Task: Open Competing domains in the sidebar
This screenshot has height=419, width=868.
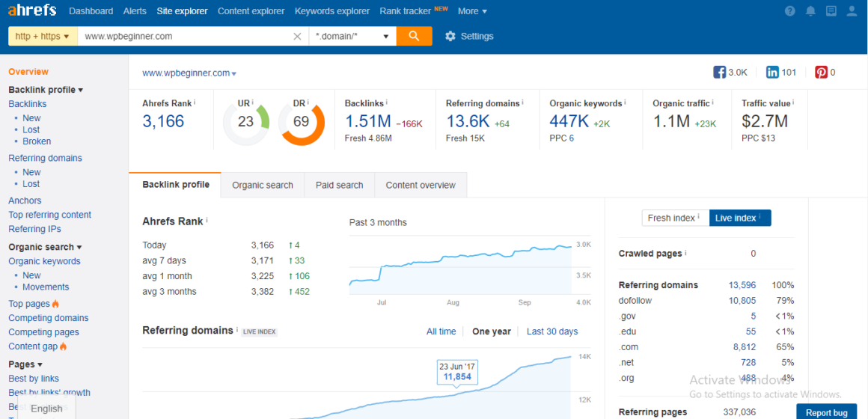Action: (x=48, y=318)
